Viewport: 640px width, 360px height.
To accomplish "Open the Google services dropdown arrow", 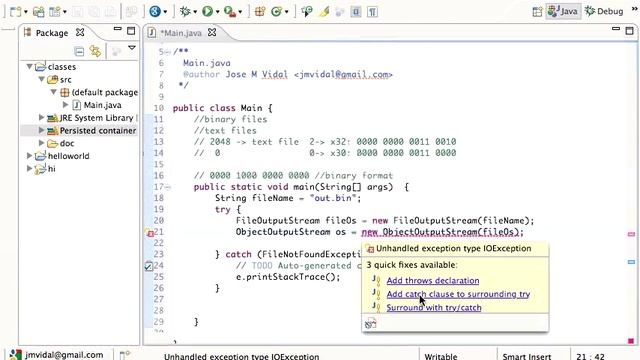I will coord(165,12).
